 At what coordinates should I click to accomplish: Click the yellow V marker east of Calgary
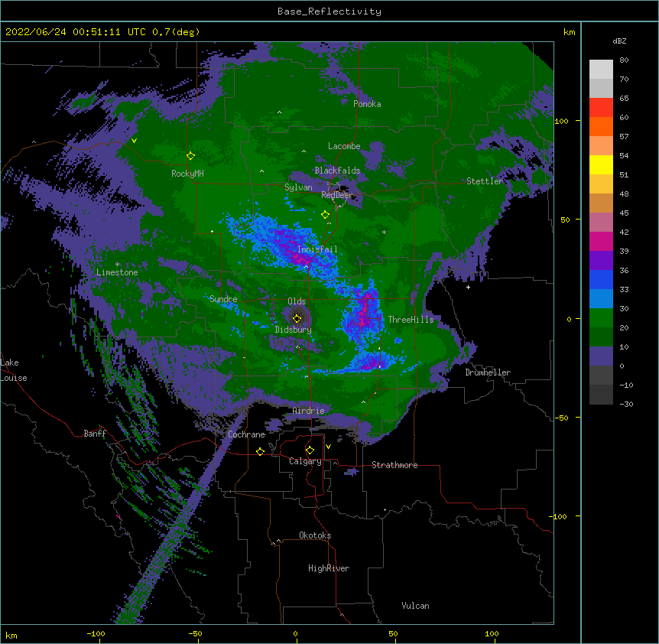[x=328, y=447]
